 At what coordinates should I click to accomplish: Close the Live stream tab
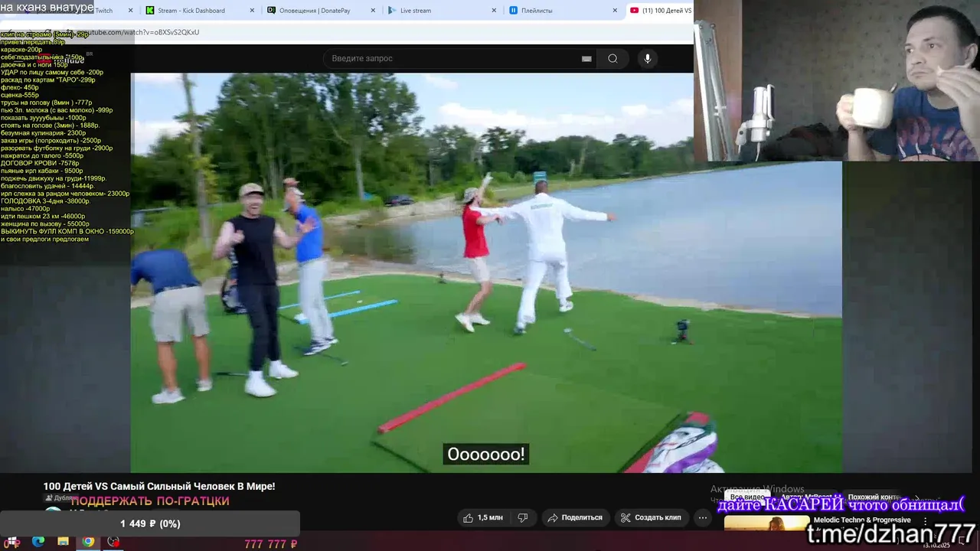pyautogui.click(x=494, y=11)
